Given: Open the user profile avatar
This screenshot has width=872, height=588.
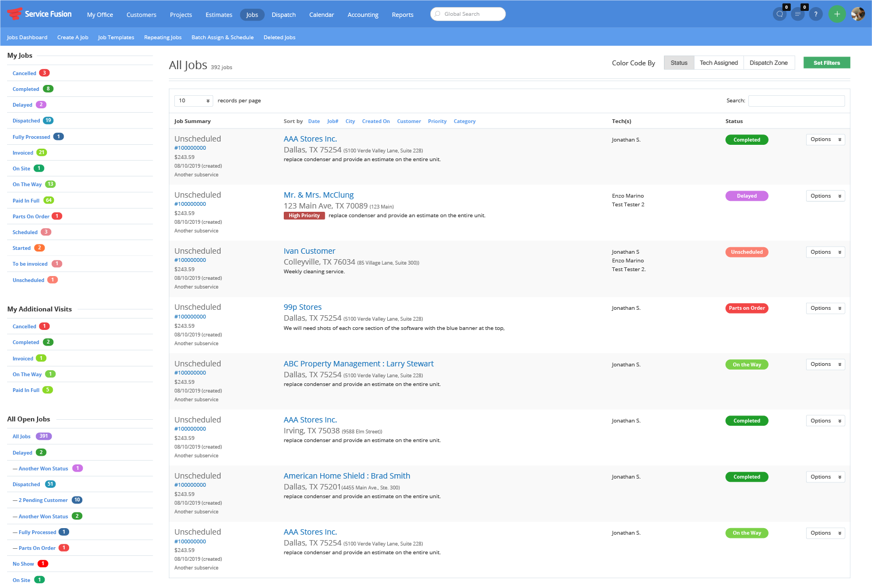Looking at the screenshot, I should tap(858, 14).
